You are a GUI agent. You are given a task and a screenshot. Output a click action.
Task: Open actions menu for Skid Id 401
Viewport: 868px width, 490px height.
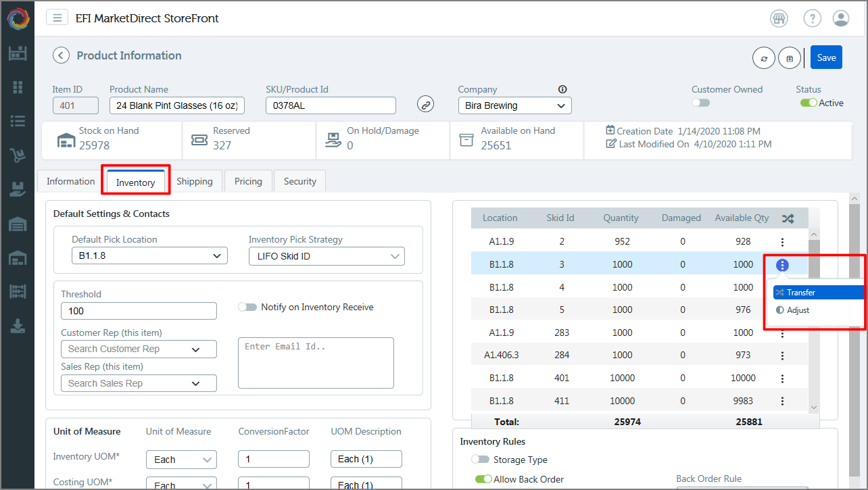[x=782, y=378]
